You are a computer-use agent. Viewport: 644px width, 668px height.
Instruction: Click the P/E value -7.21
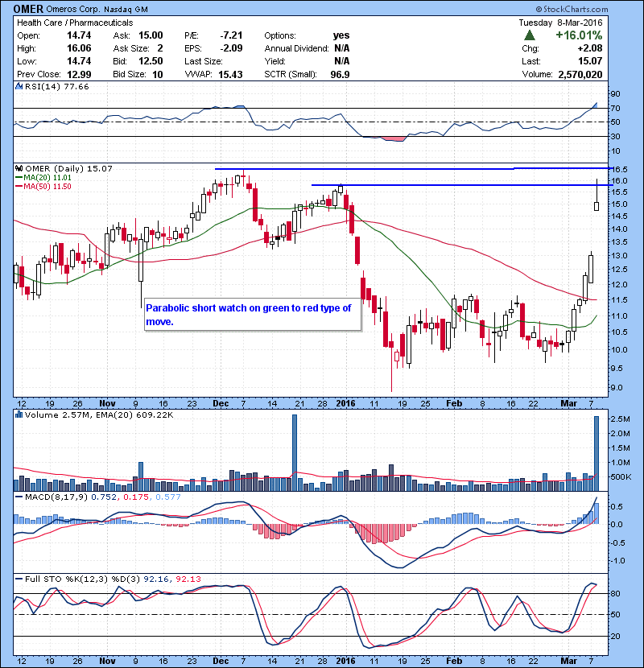[232, 35]
